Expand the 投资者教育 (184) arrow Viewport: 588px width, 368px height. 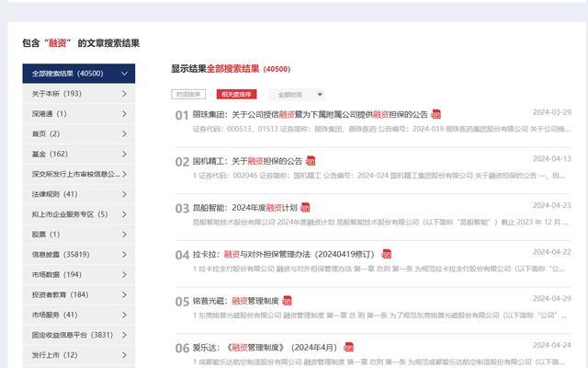(x=125, y=294)
